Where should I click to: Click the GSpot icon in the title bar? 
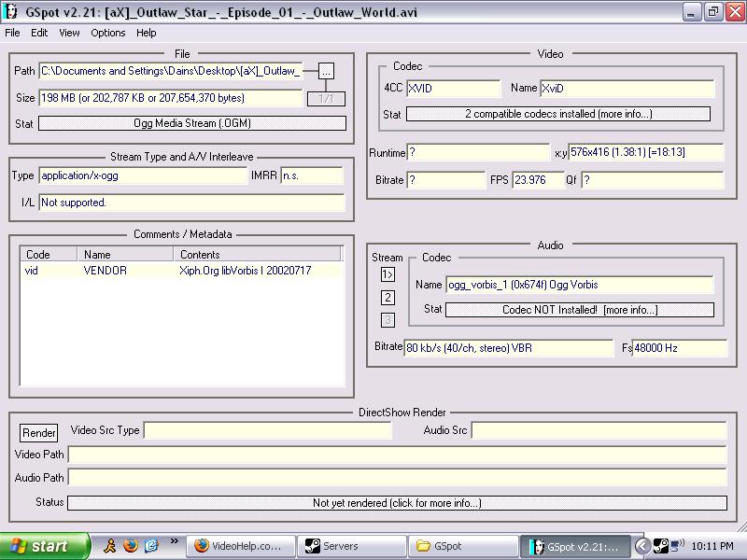coord(10,11)
